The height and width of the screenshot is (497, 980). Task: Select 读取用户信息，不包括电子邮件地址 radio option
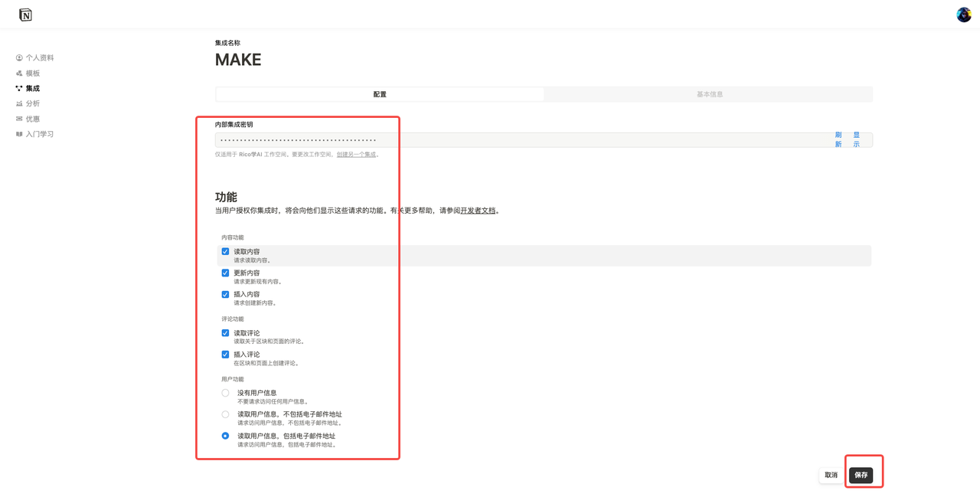[x=225, y=414]
